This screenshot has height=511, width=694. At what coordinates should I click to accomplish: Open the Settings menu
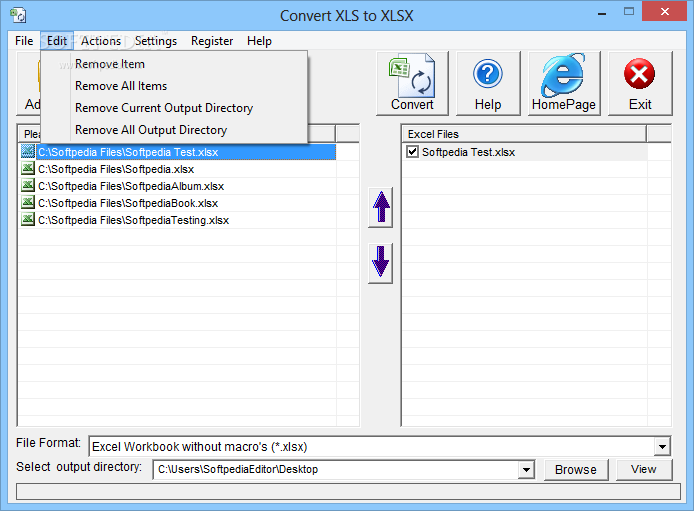156,41
